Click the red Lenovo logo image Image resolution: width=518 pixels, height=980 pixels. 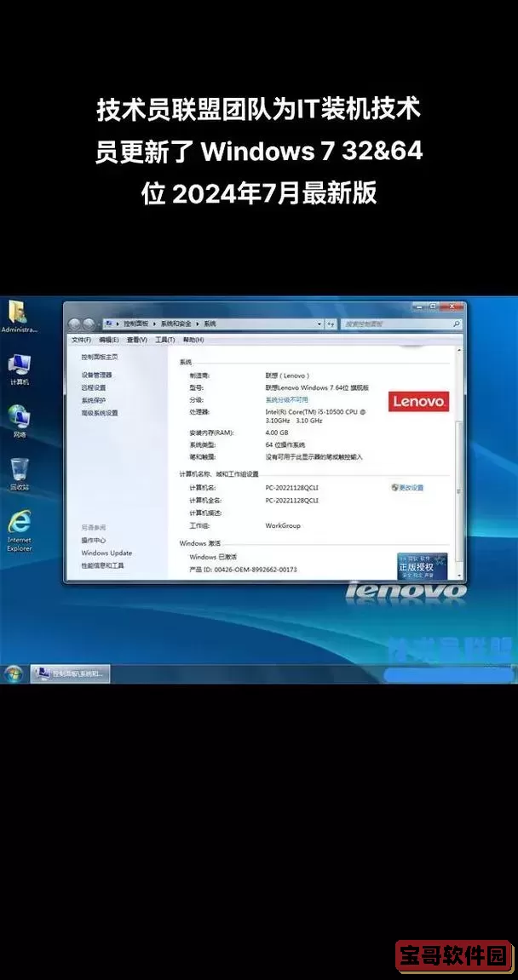(418, 401)
